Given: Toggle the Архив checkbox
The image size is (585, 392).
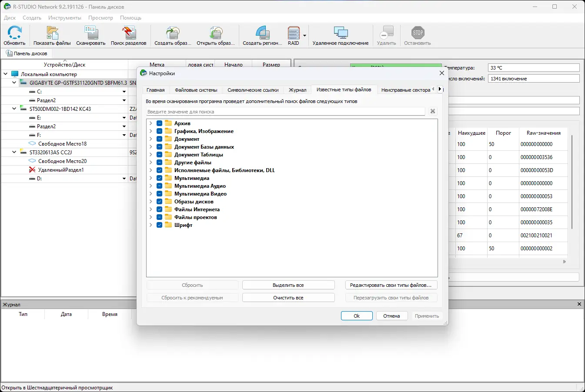Looking at the screenshot, I should [159, 123].
